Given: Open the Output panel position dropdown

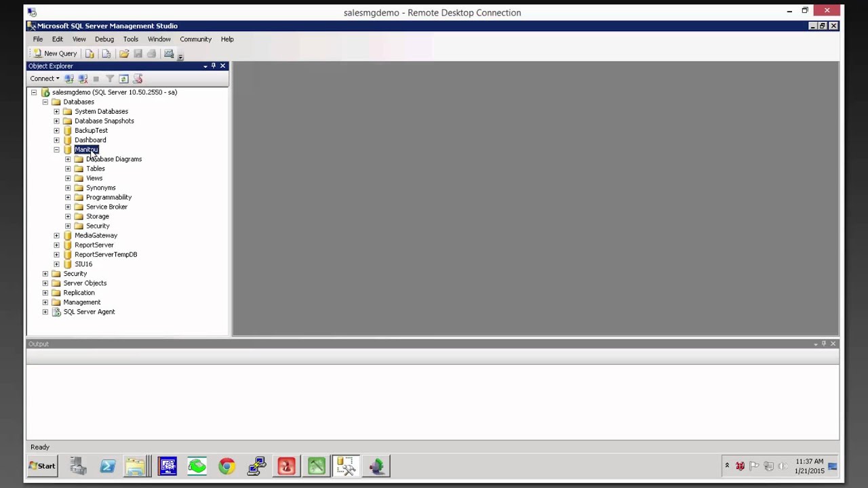Looking at the screenshot, I should pos(816,344).
